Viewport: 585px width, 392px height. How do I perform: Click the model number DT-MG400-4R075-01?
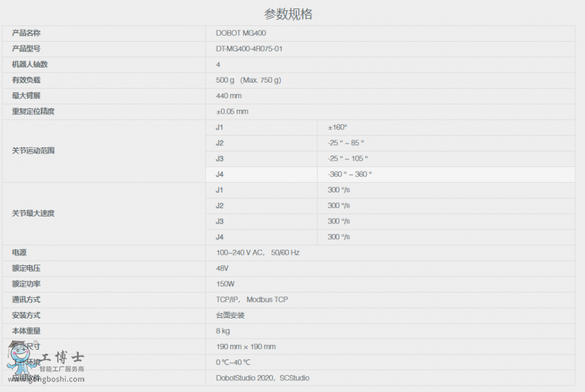249,49
